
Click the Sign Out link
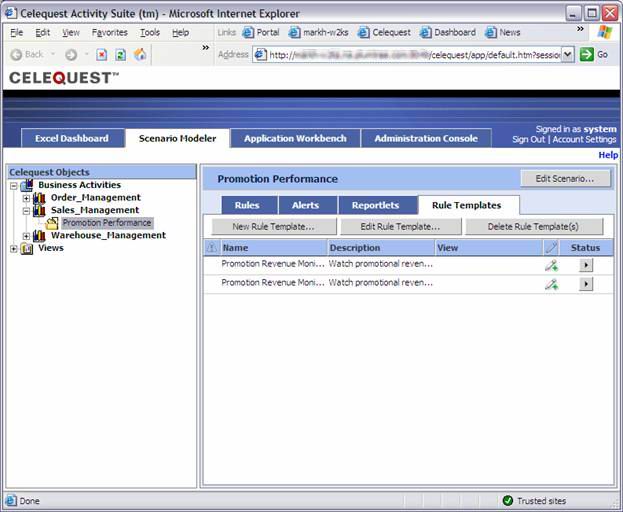[x=528, y=139]
